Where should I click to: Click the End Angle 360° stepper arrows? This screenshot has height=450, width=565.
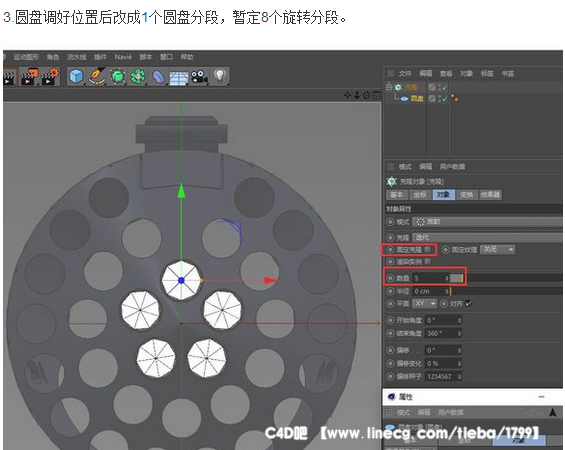[x=459, y=334]
